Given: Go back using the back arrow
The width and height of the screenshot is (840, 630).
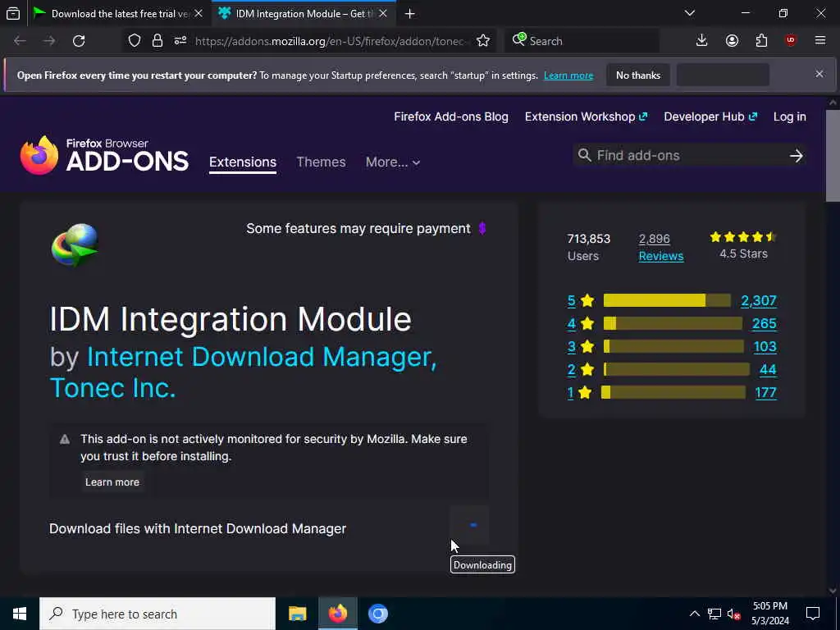Looking at the screenshot, I should pos(20,41).
